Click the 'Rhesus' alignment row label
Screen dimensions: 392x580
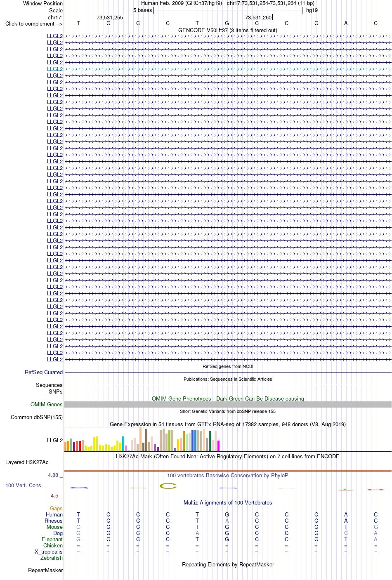click(54, 521)
